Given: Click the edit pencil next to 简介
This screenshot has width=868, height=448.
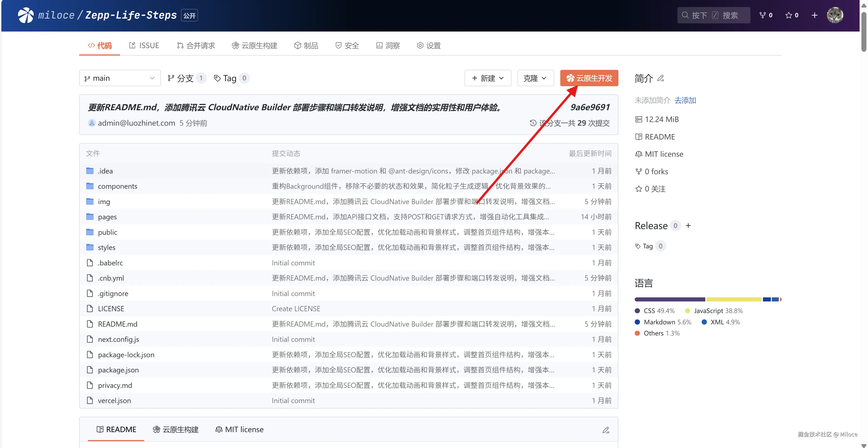Looking at the screenshot, I should point(661,78).
